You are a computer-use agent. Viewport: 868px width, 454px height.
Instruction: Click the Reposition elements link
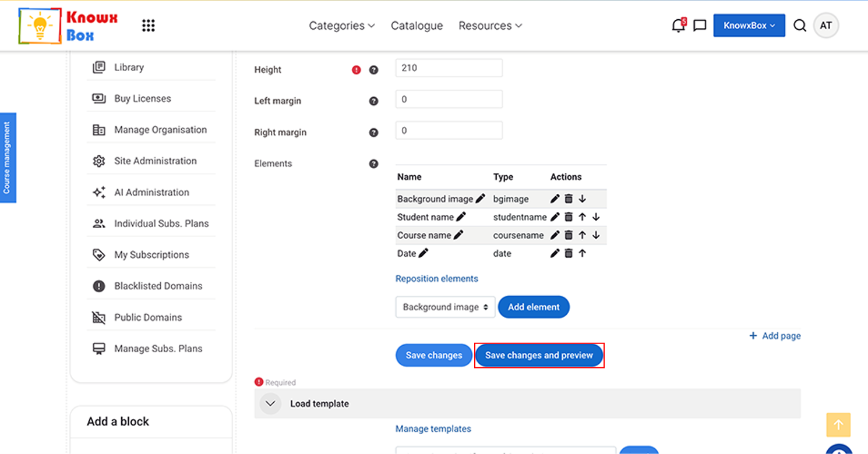(x=437, y=279)
